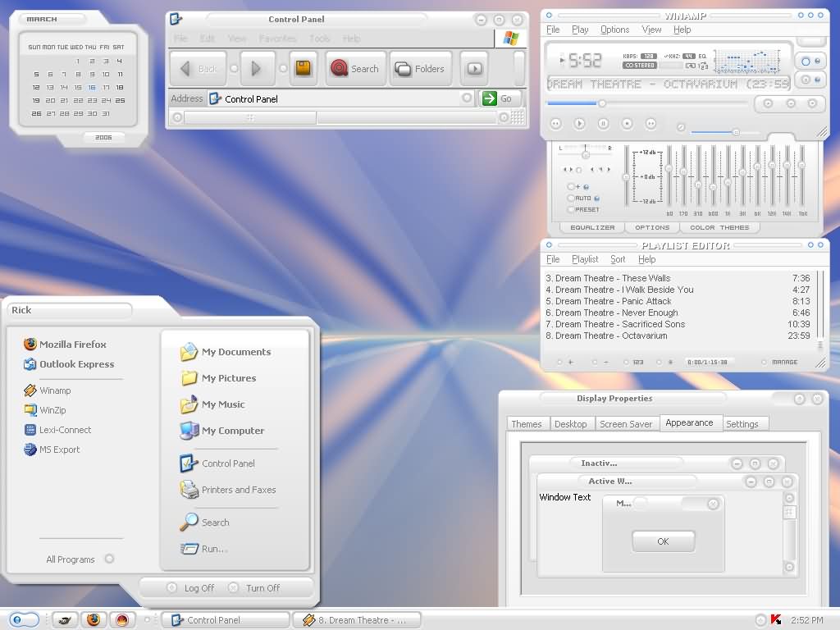Toggle equalizer on with plus button
840x630 pixels.
[577, 186]
